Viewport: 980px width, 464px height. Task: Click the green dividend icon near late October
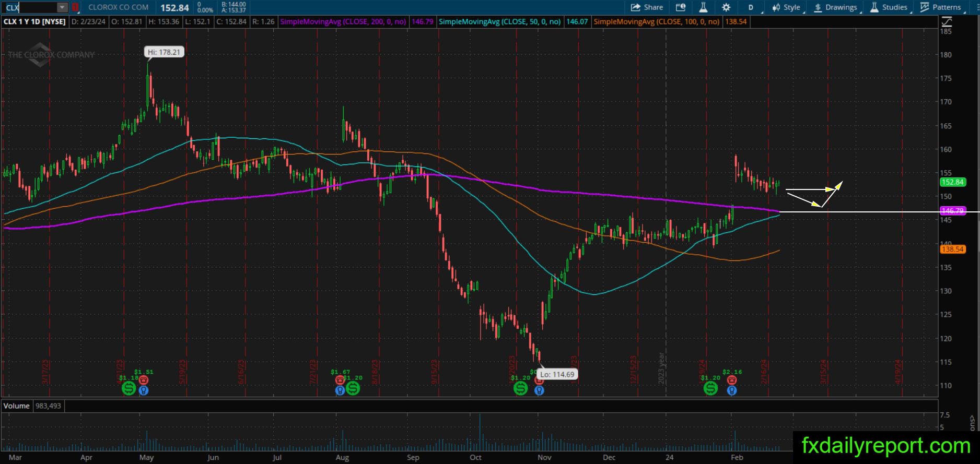(520, 388)
